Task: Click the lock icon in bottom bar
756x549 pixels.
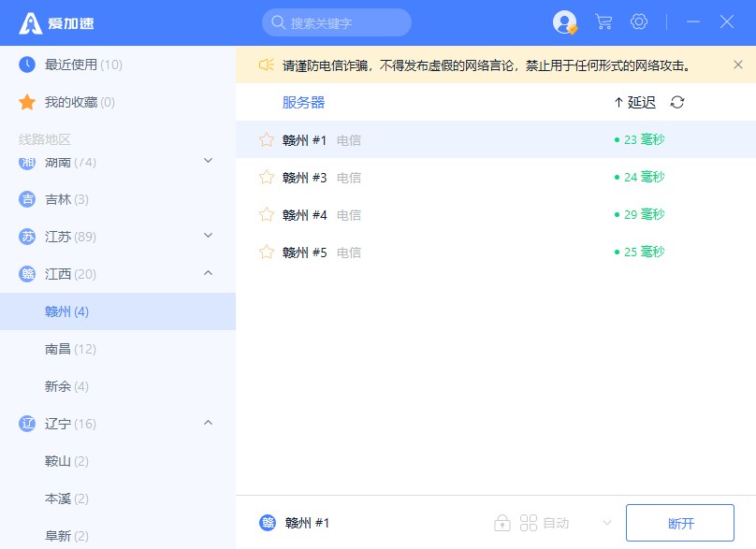Action: point(502,523)
